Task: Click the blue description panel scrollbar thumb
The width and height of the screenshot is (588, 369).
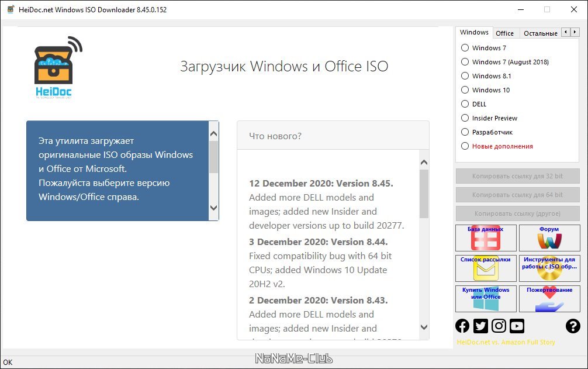Action: pyautogui.click(x=214, y=157)
